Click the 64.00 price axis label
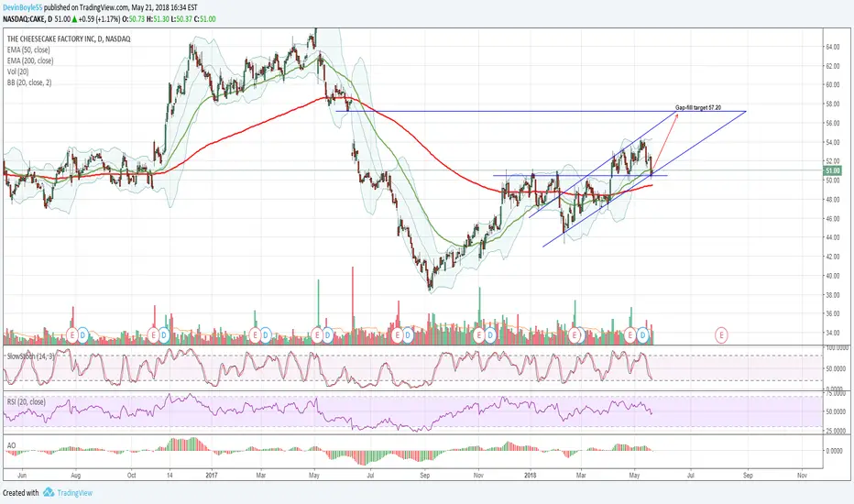This screenshot has height=504, width=854. 832,48
